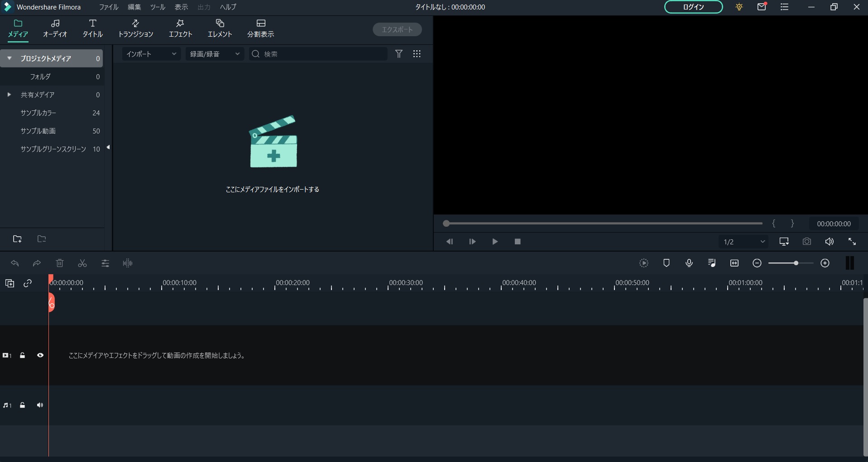This screenshot has width=868, height=462.
Task: Click the undo arrow icon
Action: tap(14, 263)
